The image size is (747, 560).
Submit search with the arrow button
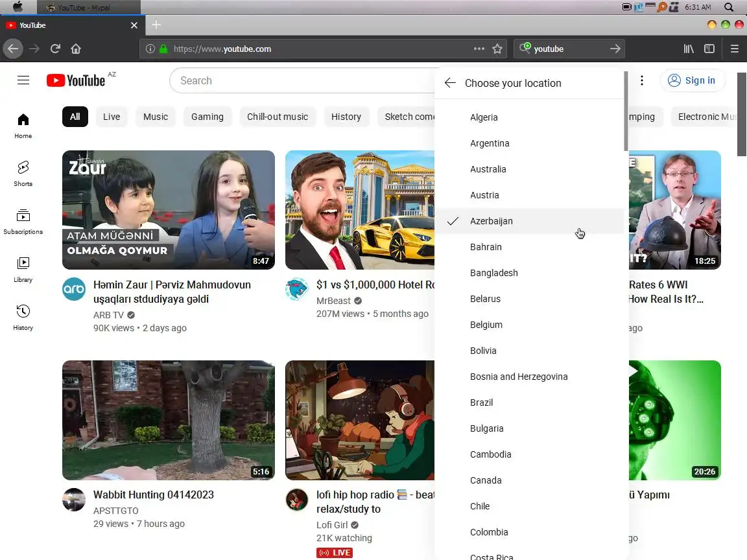pyautogui.click(x=615, y=49)
